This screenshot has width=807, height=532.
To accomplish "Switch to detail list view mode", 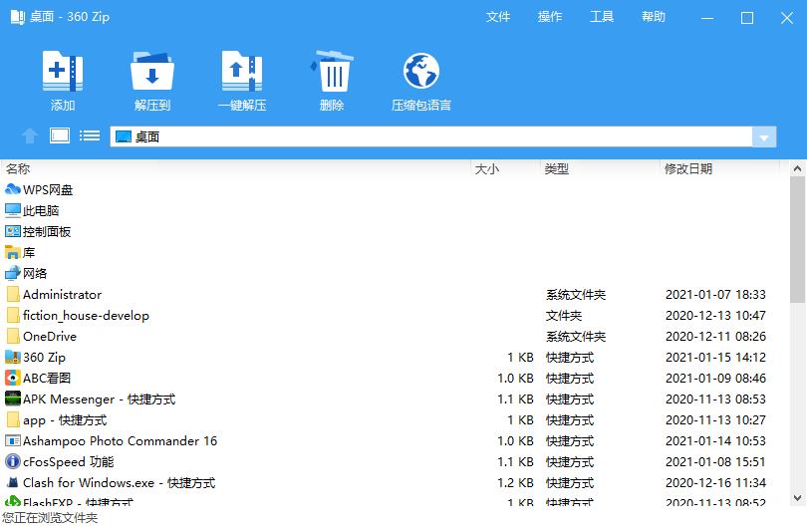I will [90, 135].
